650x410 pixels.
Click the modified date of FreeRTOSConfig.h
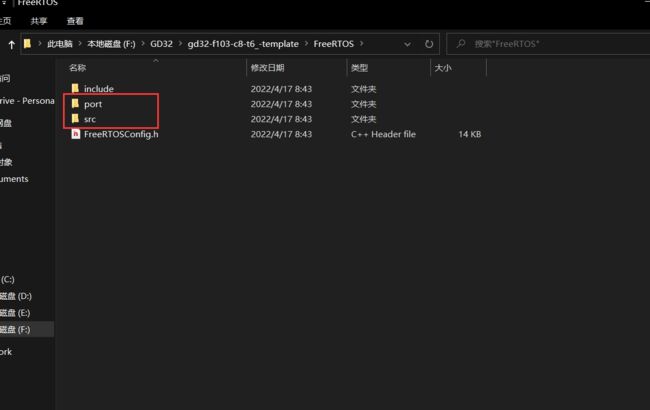[x=281, y=134]
